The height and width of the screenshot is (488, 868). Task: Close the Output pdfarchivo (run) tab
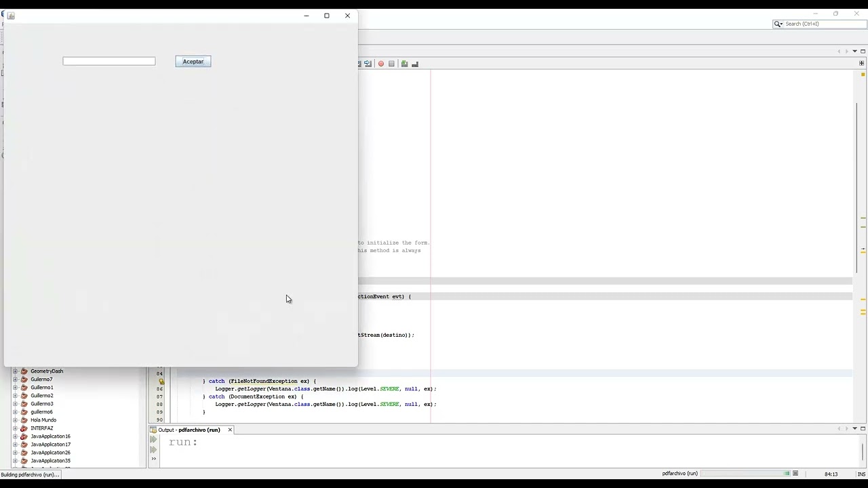[x=230, y=430]
